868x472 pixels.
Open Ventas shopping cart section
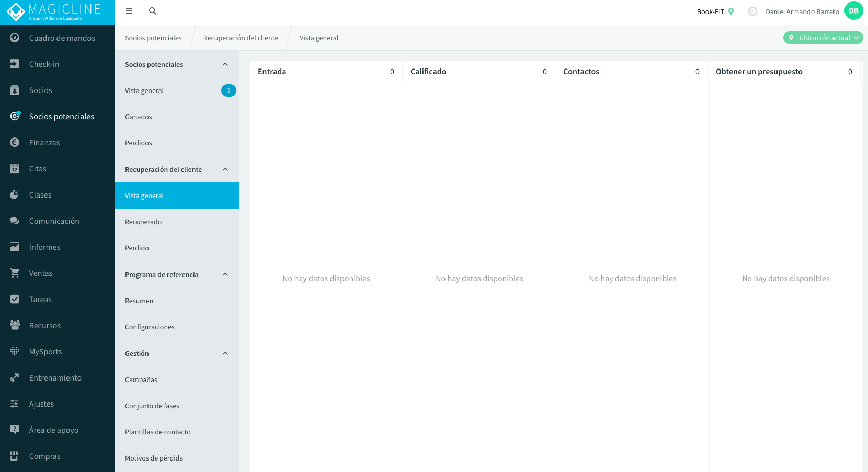[57, 273]
